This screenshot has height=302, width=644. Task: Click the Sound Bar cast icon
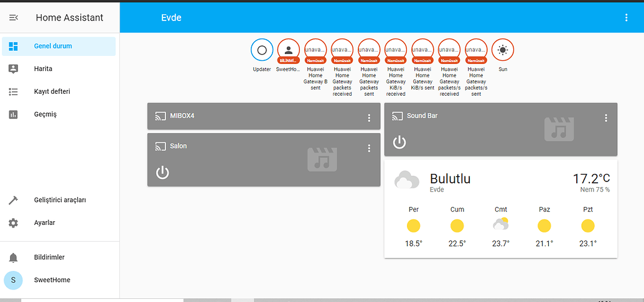point(397,116)
